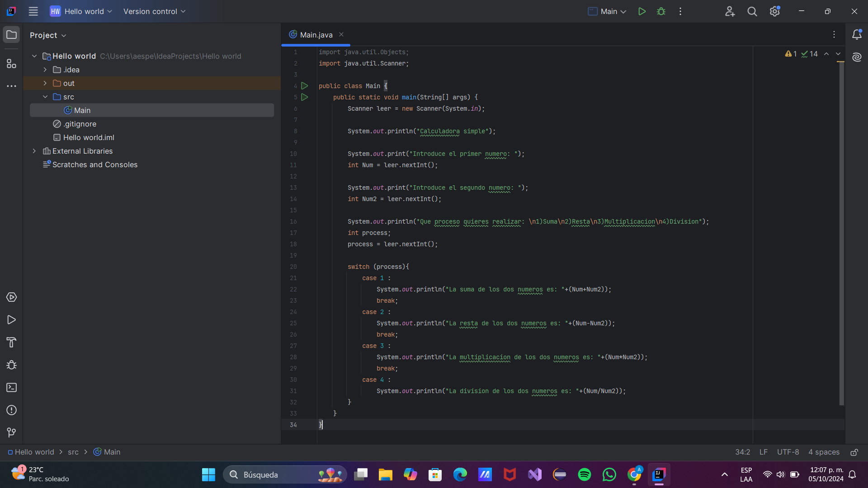
Task: Go to previous highlighted problem arrow
Action: pos(826,54)
